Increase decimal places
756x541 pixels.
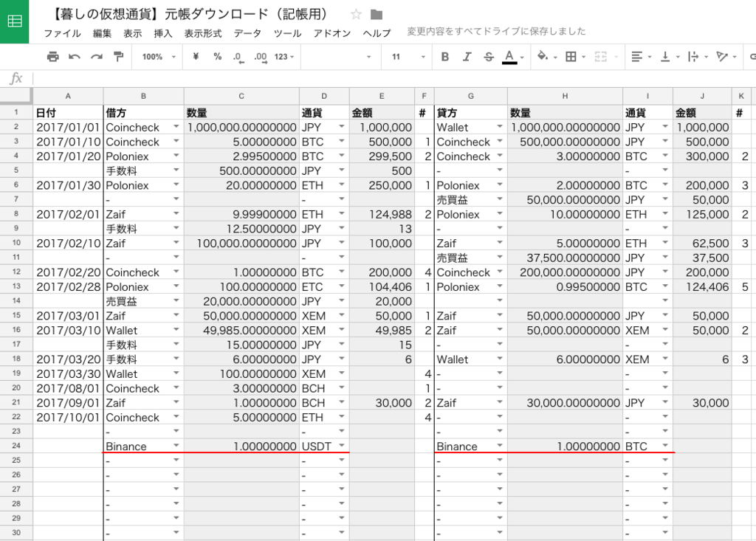261,58
